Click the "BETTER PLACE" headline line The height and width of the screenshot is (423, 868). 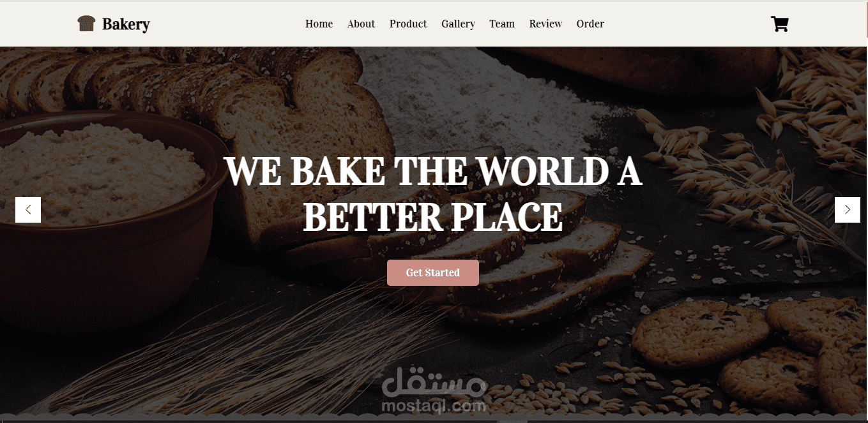(433, 217)
